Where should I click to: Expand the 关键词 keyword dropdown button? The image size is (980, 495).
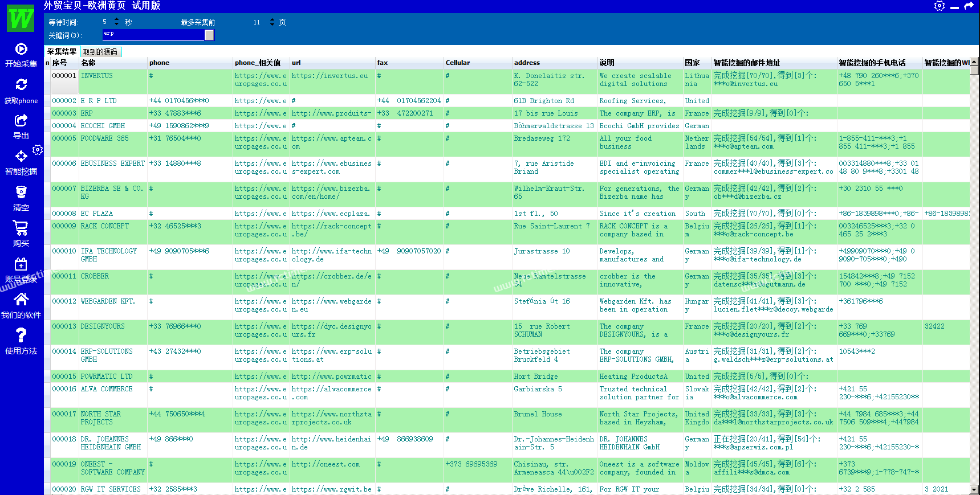(x=209, y=35)
